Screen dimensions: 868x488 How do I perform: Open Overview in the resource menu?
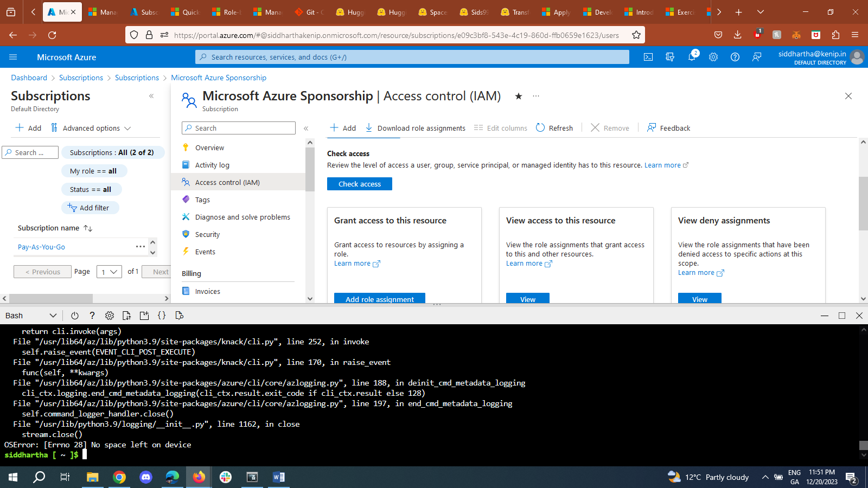coord(209,147)
